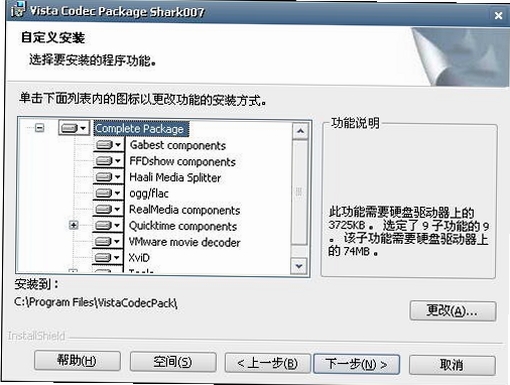The width and height of the screenshot is (510, 385).
Task: Open XviD install-mode dropdown
Action: coord(108,257)
